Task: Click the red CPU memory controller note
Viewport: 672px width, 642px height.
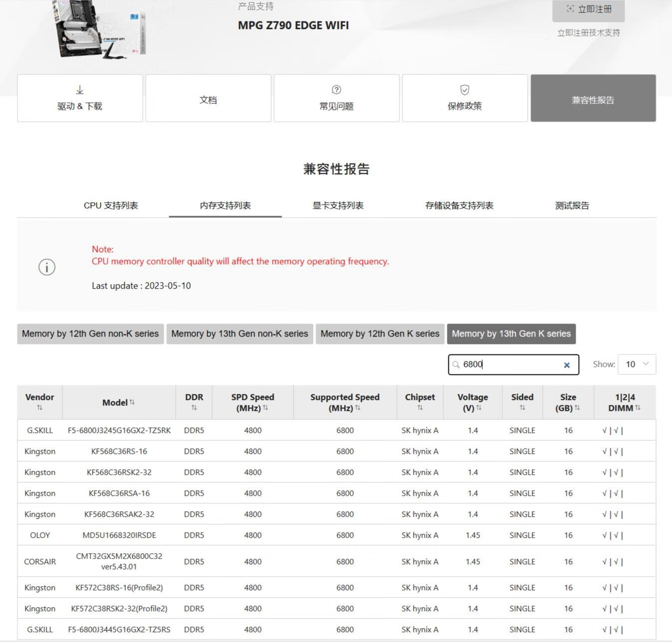Action: pos(240,262)
